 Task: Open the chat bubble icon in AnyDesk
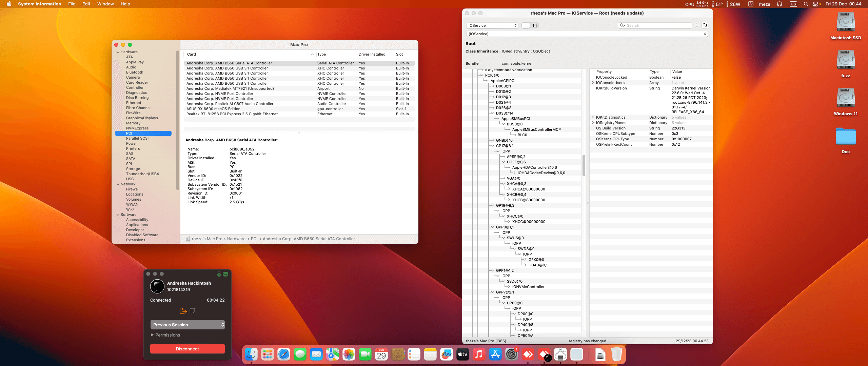coord(192,310)
